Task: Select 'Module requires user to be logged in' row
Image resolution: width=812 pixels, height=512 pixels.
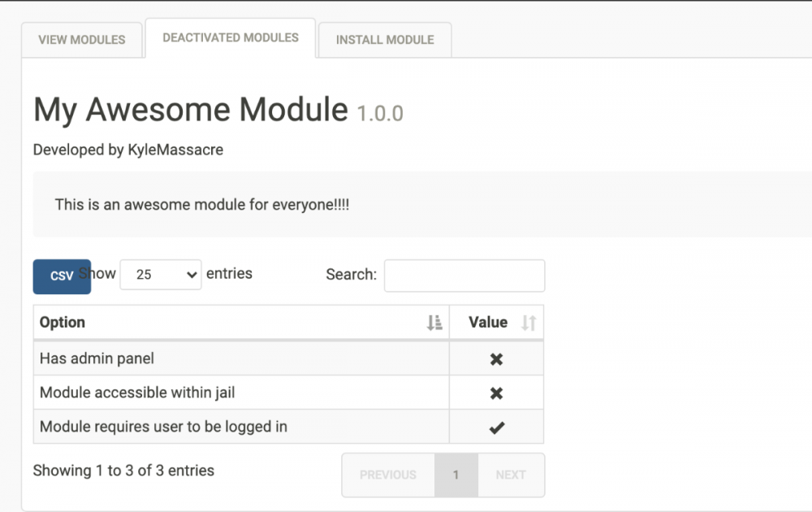Action: (163, 427)
